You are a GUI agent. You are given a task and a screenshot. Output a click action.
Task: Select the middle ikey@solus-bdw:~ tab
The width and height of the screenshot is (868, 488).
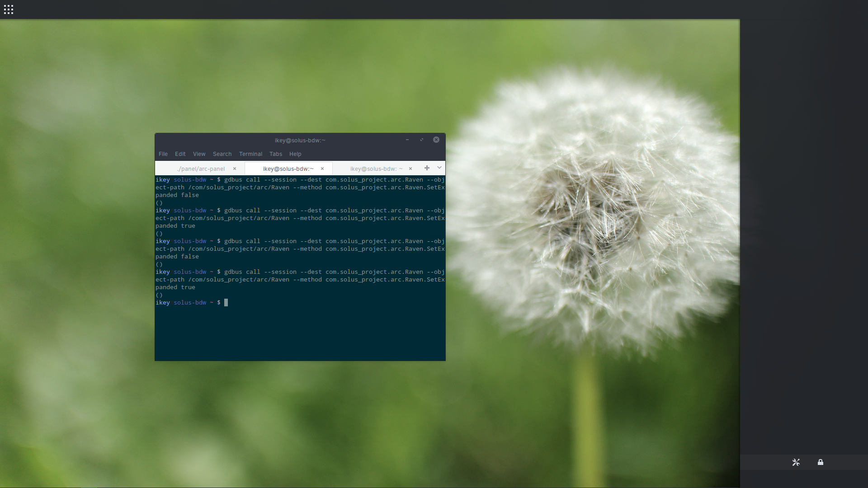[288, 169]
